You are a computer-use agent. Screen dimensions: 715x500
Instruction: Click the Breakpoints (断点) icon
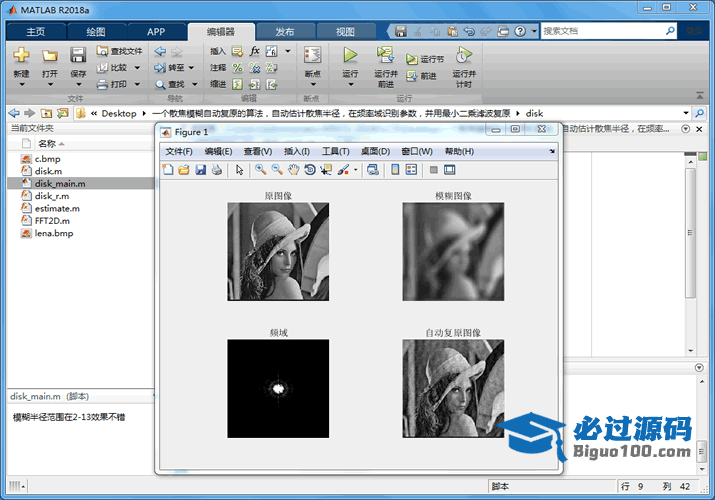click(x=312, y=56)
